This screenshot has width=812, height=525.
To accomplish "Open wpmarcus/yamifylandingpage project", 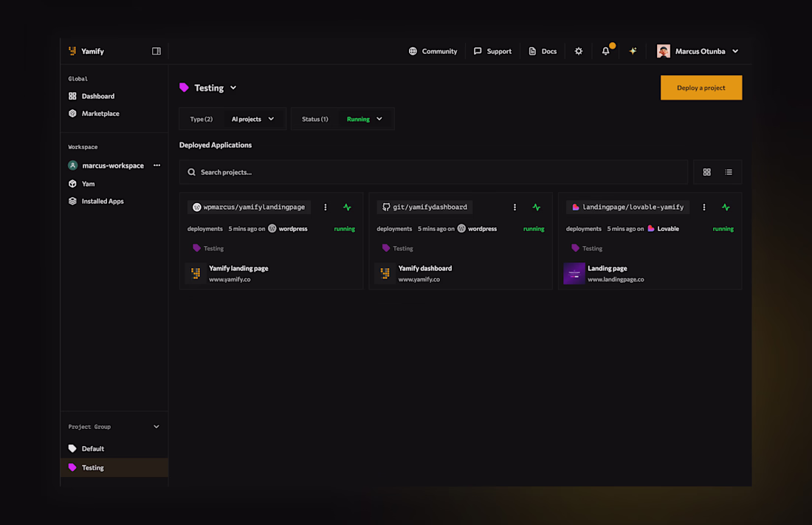I will tap(249, 207).
